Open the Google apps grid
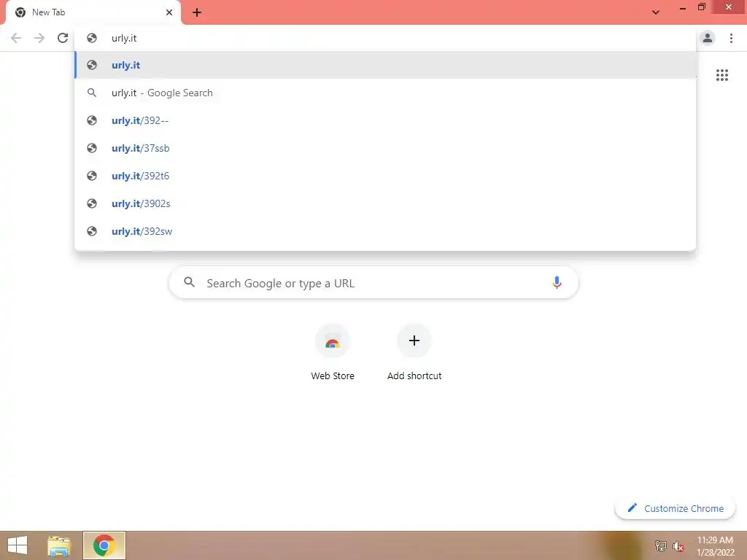The height and width of the screenshot is (560, 747). 722,75
